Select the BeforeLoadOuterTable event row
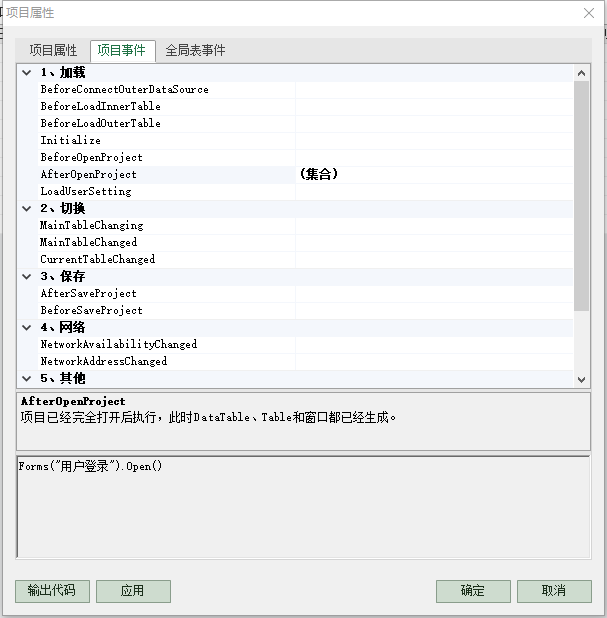The height and width of the screenshot is (618, 607). [305, 123]
